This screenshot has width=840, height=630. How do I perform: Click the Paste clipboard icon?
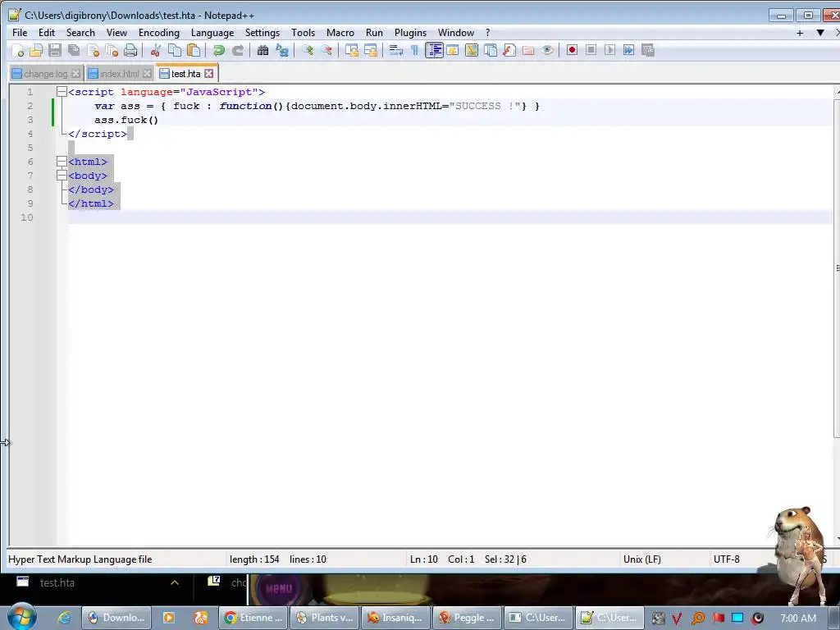tap(194, 50)
